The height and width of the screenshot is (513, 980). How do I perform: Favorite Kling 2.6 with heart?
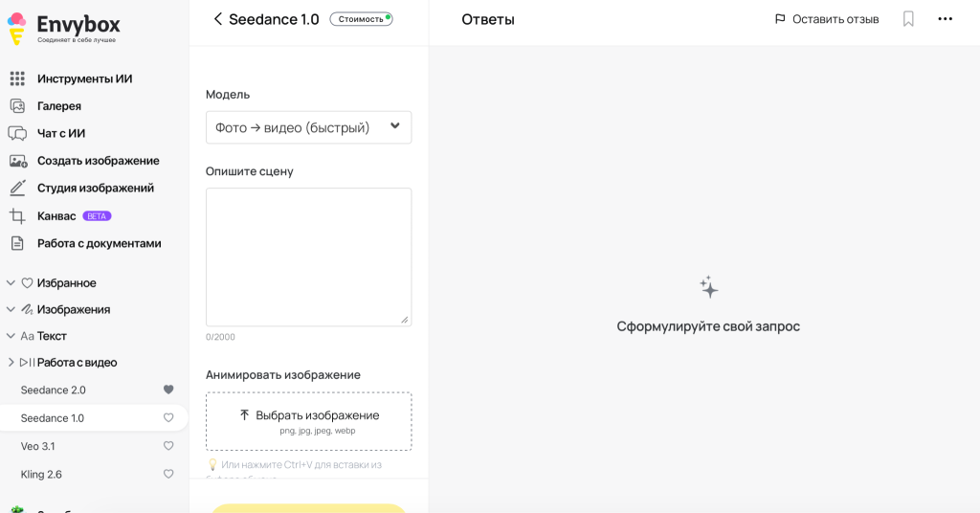tap(168, 474)
